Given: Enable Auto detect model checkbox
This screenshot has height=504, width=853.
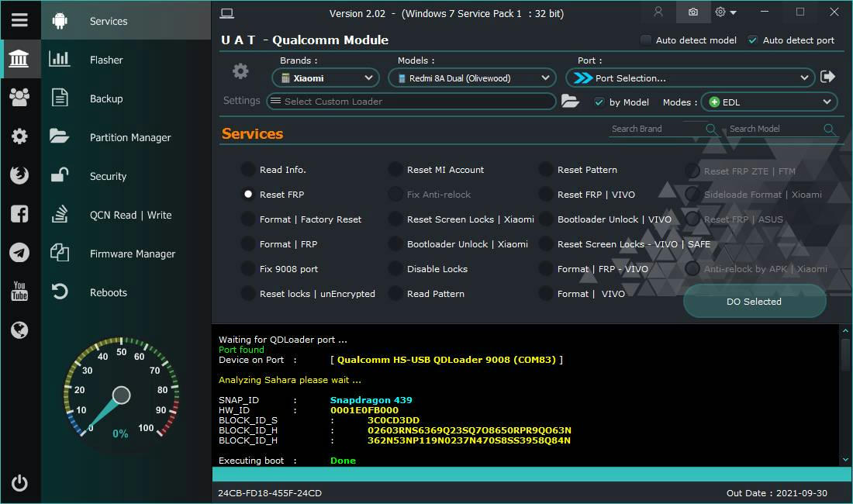Looking at the screenshot, I should [646, 40].
